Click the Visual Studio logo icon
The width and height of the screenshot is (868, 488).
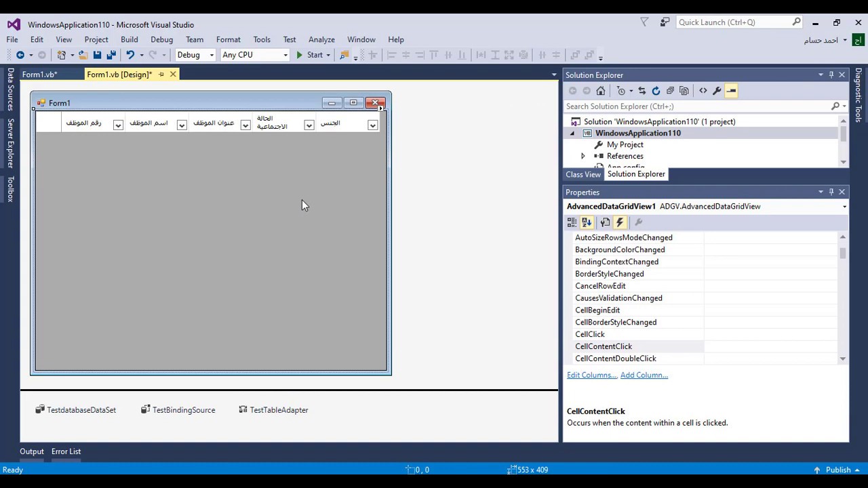coord(14,24)
